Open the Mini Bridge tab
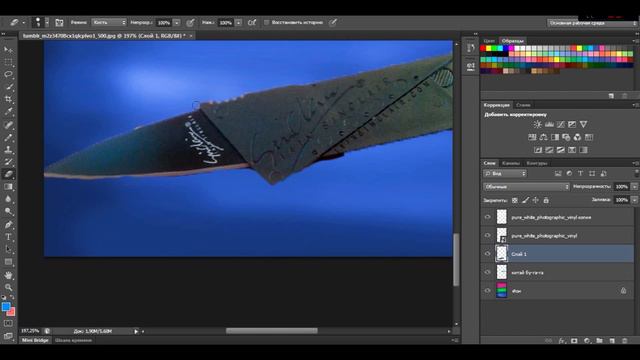 point(35,340)
